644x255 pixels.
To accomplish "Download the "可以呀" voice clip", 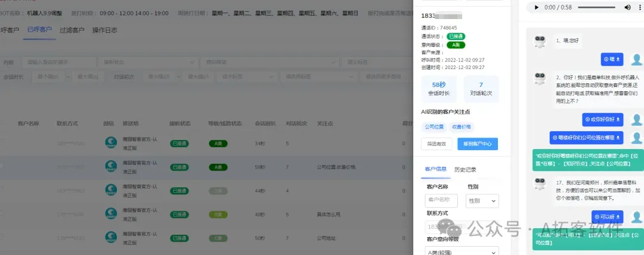I will tap(618, 217).
